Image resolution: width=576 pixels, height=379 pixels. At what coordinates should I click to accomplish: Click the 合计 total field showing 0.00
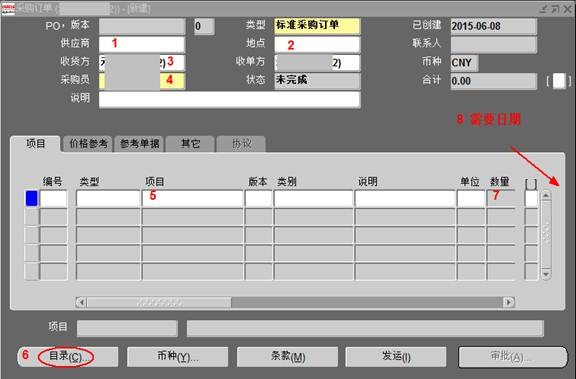tap(493, 81)
